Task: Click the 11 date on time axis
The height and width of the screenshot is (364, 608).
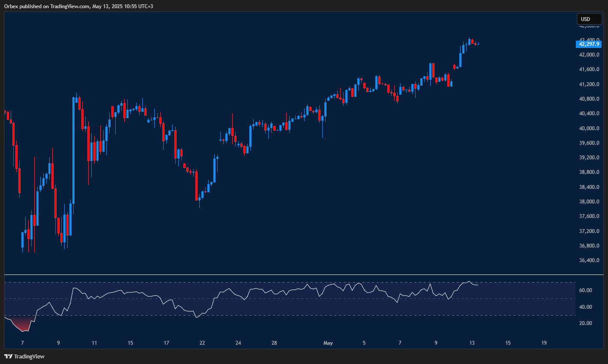Action: point(94,343)
